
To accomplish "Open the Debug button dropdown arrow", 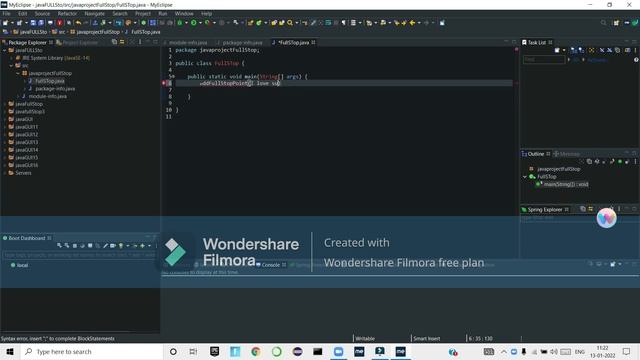I will point(187,23).
